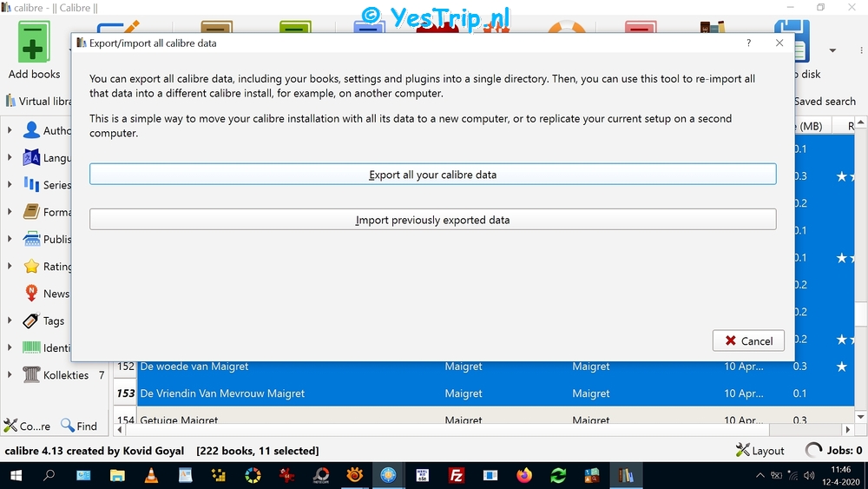
Task: Click the Add books icon
Action: [34, 42]
